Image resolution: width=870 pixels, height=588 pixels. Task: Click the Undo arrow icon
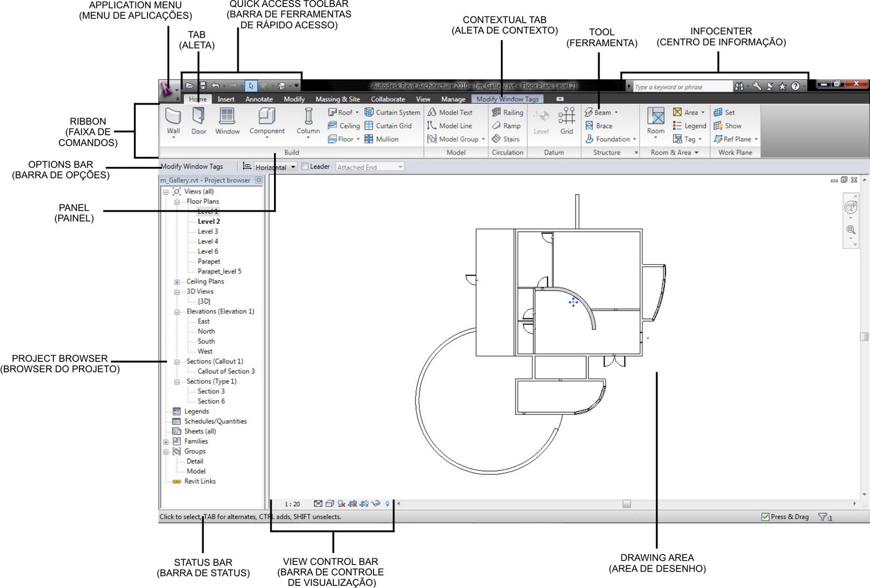(215, 86)
